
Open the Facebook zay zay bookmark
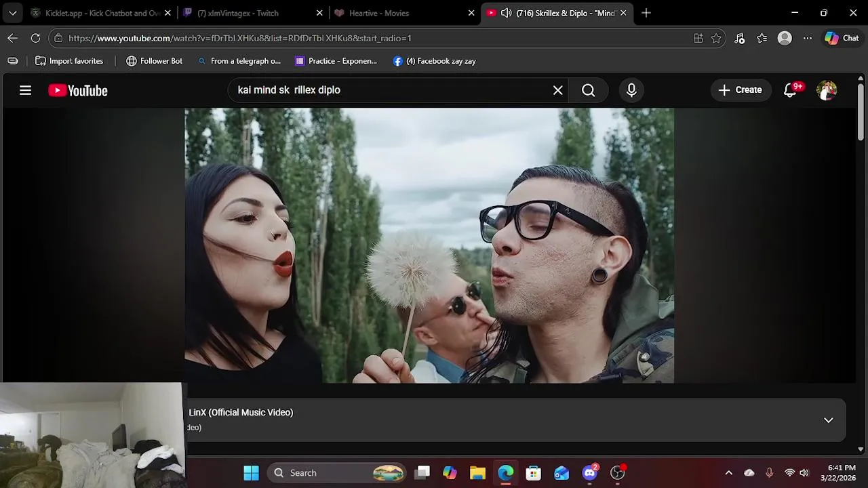click(x=435, y=61)
